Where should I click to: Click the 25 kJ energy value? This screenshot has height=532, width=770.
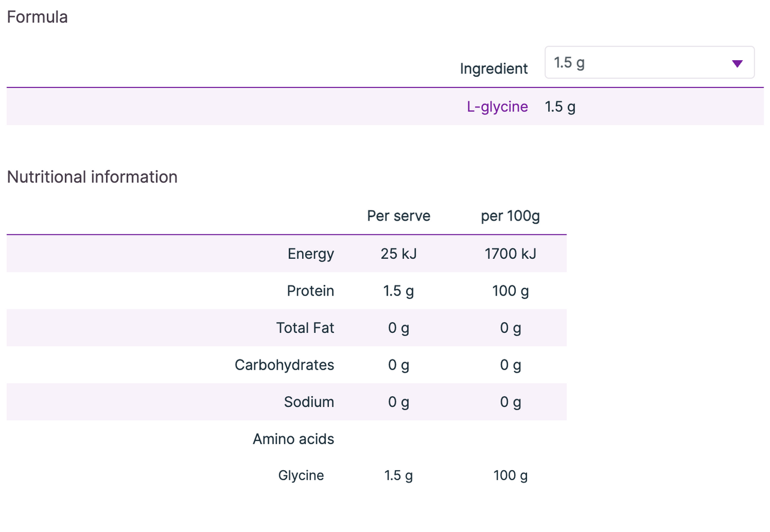point(399,253)
